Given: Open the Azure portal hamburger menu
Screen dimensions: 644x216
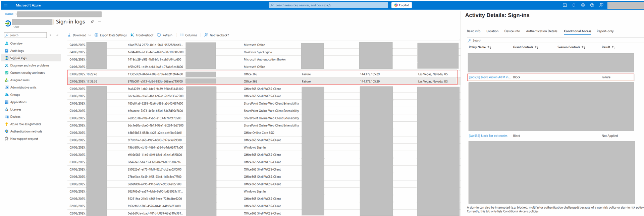Looking at the screenshot, I should [x=6, y=5].
